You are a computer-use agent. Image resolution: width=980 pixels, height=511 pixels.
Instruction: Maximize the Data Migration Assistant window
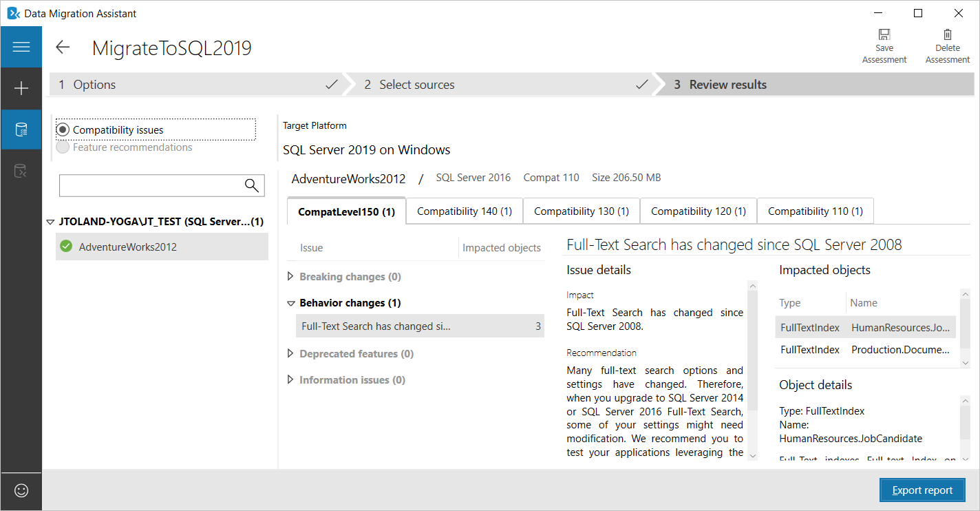(x=918, y=13)
